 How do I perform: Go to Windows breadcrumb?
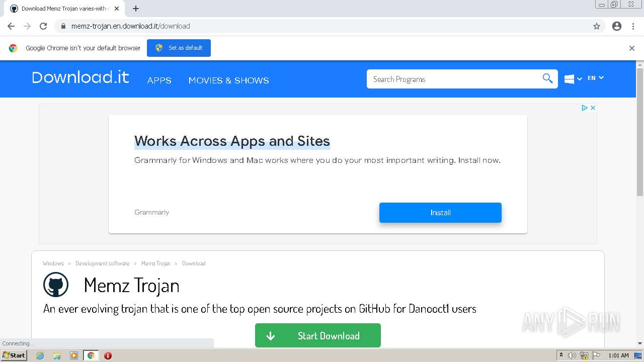pos(53,263)
